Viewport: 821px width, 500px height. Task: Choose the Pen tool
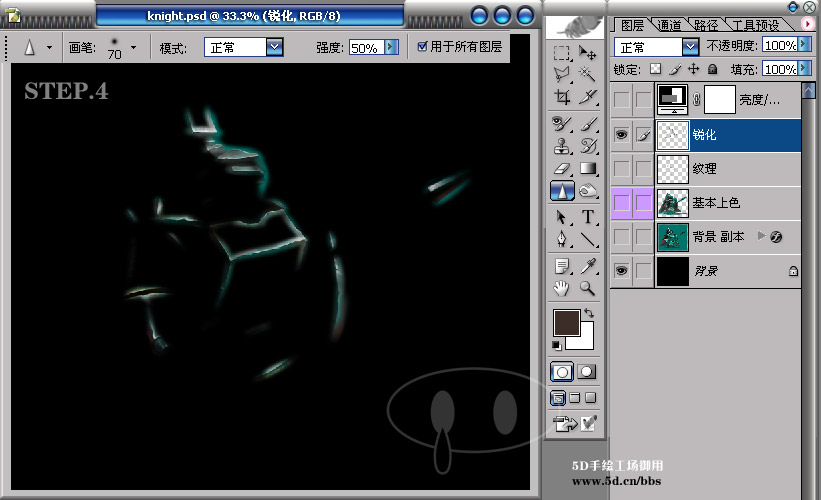pyautogui.click(x=562, y=239)
